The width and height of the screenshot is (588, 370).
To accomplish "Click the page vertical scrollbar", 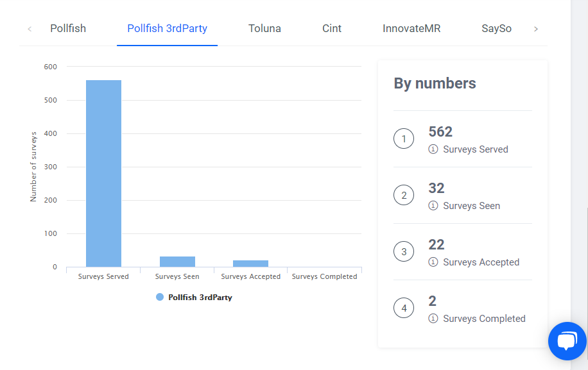I will pyautogui.click(x=579, y=128).
